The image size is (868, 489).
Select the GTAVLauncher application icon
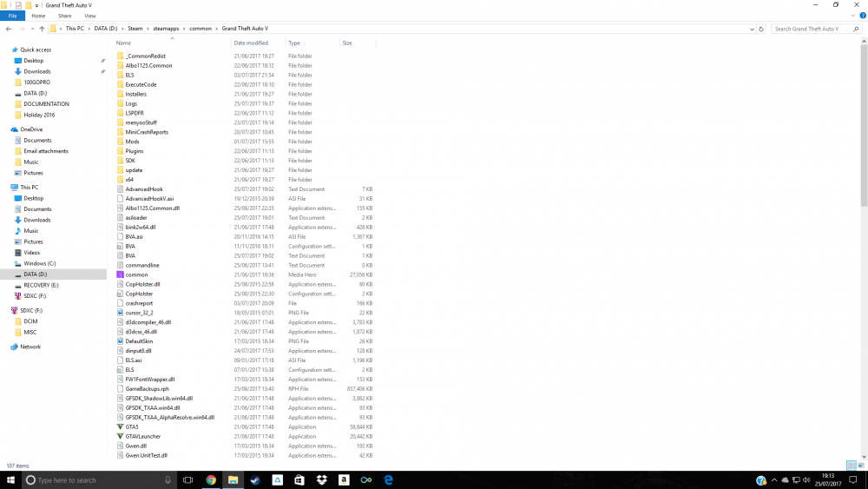(120, 436)
